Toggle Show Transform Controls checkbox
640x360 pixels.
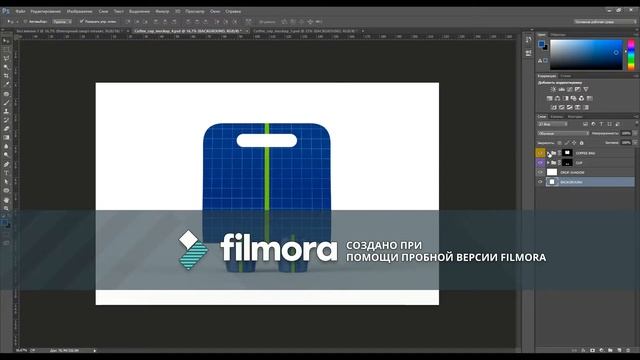82,21
